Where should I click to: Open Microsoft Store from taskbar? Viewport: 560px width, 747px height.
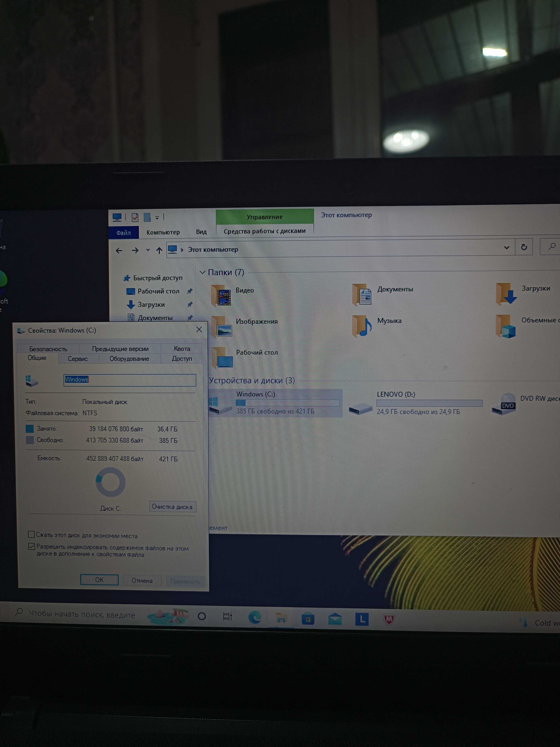308,619
